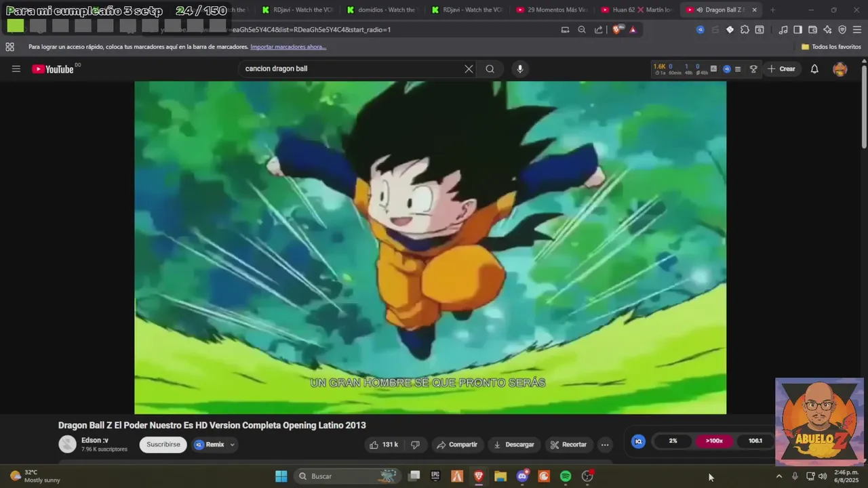Click the Crear button
The height and width of the screenshot is (488, 868).
pos(781,68)
